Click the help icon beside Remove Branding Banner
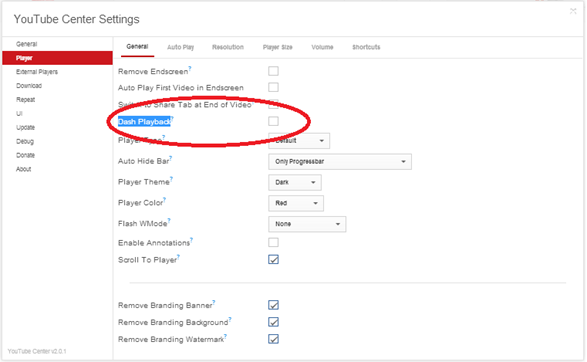The image size is (587, 362). click(214, 302)
